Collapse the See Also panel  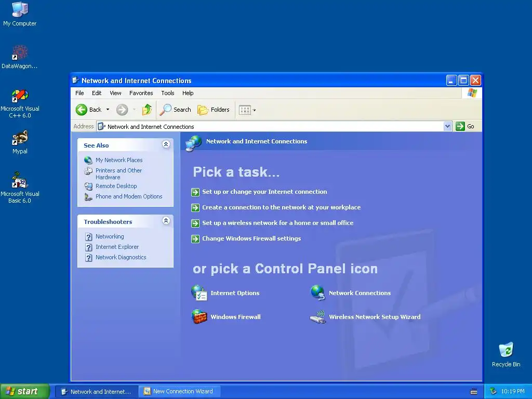166,144
